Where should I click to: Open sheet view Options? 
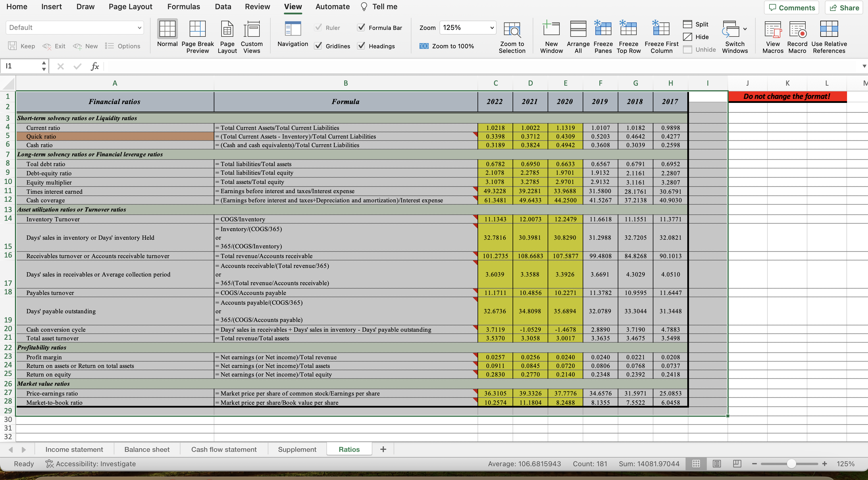123,46
